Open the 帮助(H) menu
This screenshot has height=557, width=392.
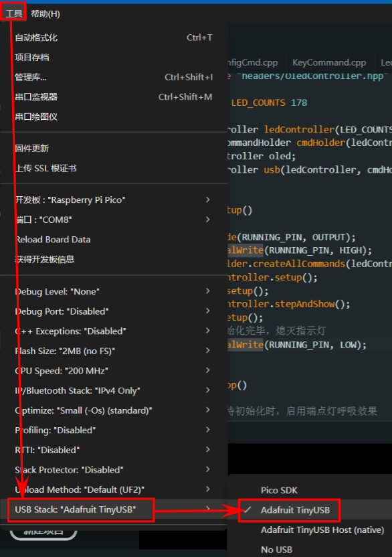click(x=45, y=13)
